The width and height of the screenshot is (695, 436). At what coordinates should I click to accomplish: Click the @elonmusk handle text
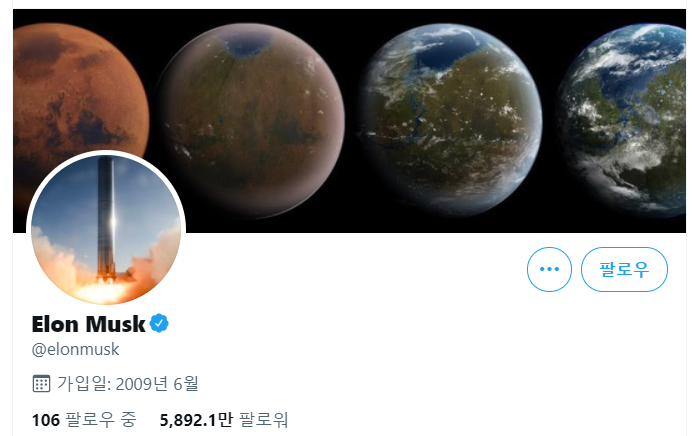[75, 349]
